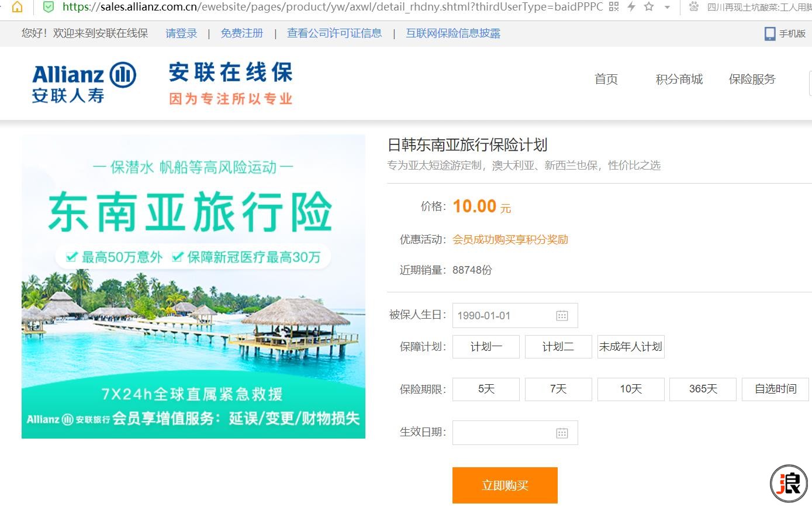Click 会员成功购买享积分奖励 promotion text
The height and width of the screenshot is (507, 812).
click(x=510, y=240)
